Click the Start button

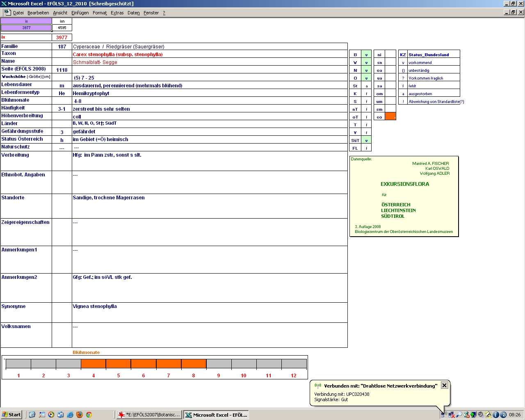point(11,415)
